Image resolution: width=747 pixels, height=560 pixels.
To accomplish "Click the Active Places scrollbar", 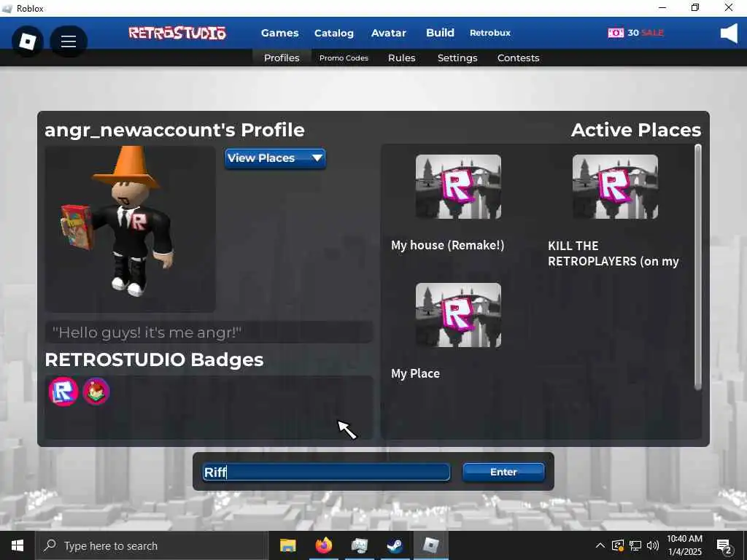I will click(698, 267).
